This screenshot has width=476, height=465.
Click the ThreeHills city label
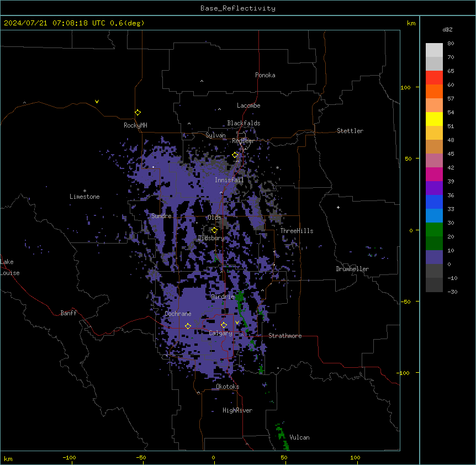point(297,231)
